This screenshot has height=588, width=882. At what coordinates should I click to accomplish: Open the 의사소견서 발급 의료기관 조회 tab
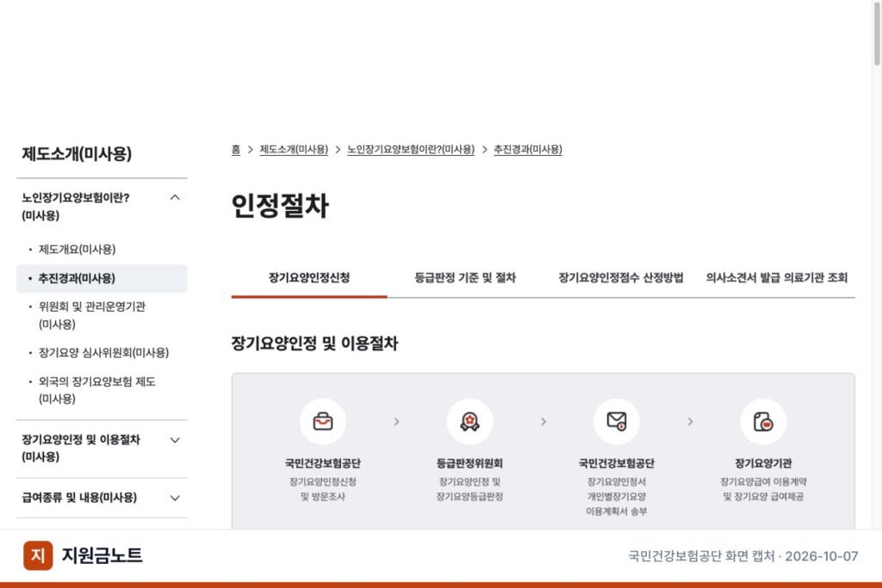pos(777,278)
